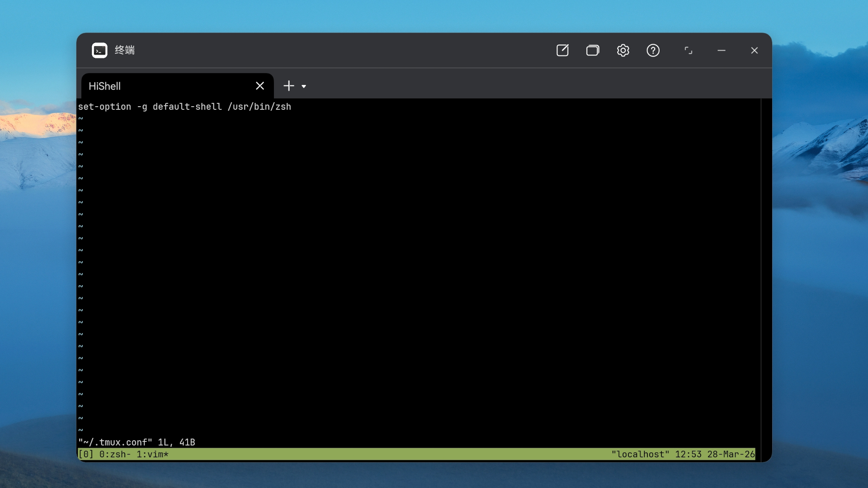Click the 12:53 time in tmux status
Screen dimensions: 868x488
click(x=688, y=454)
